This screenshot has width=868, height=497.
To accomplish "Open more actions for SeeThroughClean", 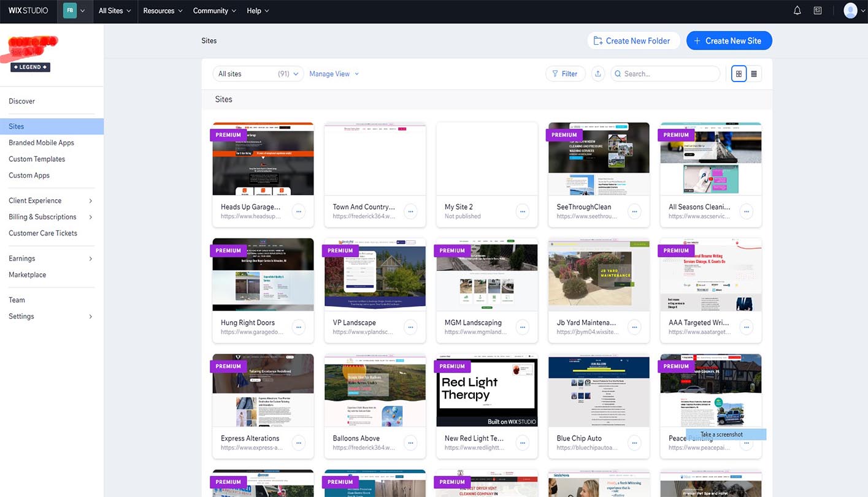I will [635, 211].
